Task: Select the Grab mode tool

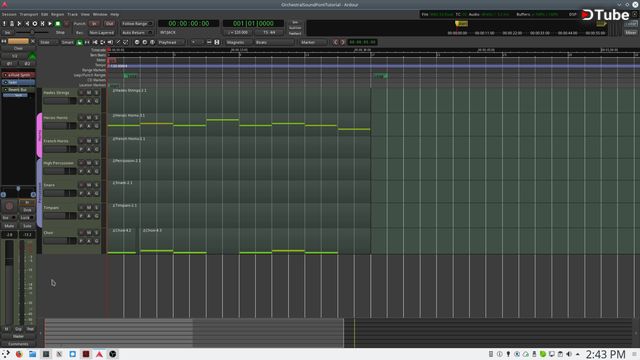Action: [x=80, y=42]
